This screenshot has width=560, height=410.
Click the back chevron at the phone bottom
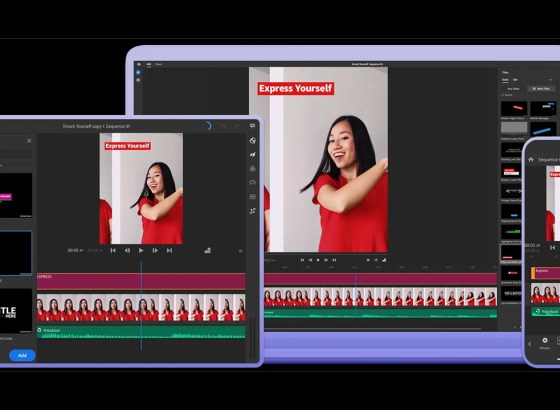(530, 344)
